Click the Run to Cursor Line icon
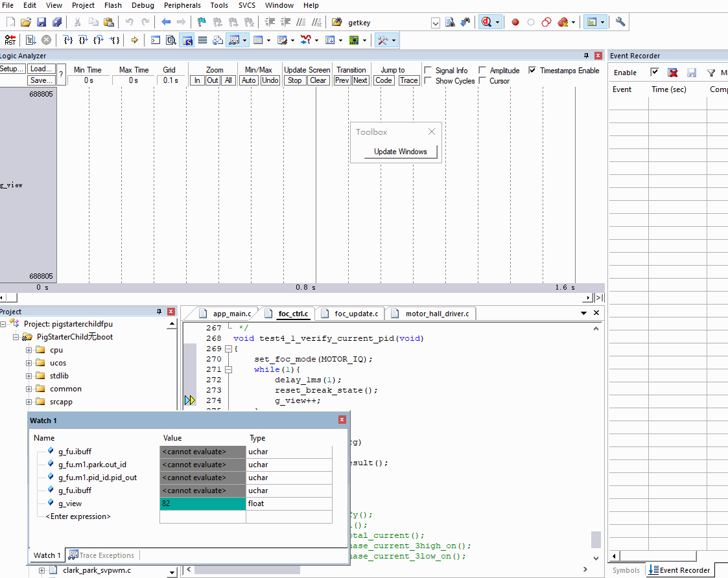Viewport: 728px width, 578px height. [x=113, y=40]
